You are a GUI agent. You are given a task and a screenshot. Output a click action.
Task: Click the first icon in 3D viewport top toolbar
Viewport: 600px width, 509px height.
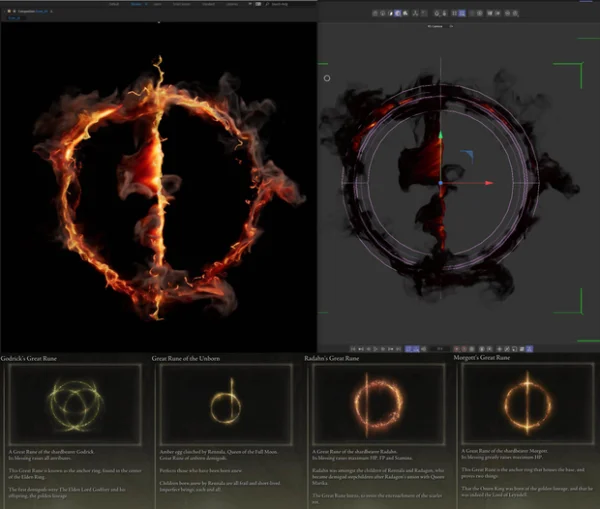[373, 14]
